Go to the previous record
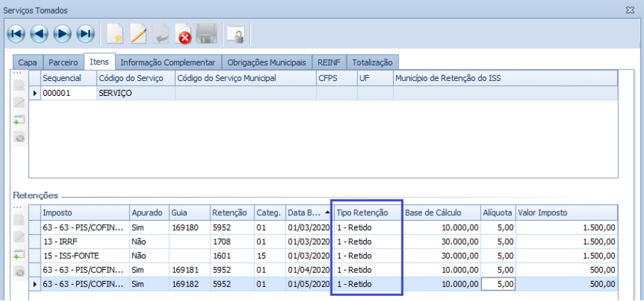Viewport: 644px width, 301px height. tap(40, 33)
